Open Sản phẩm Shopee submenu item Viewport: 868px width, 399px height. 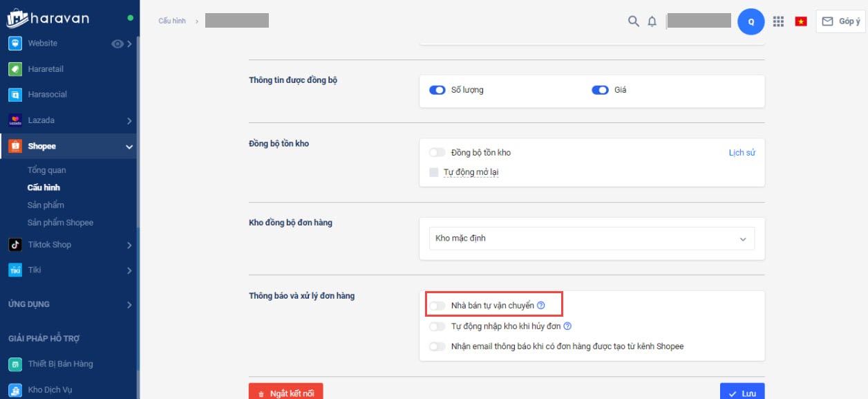[60, 223]
